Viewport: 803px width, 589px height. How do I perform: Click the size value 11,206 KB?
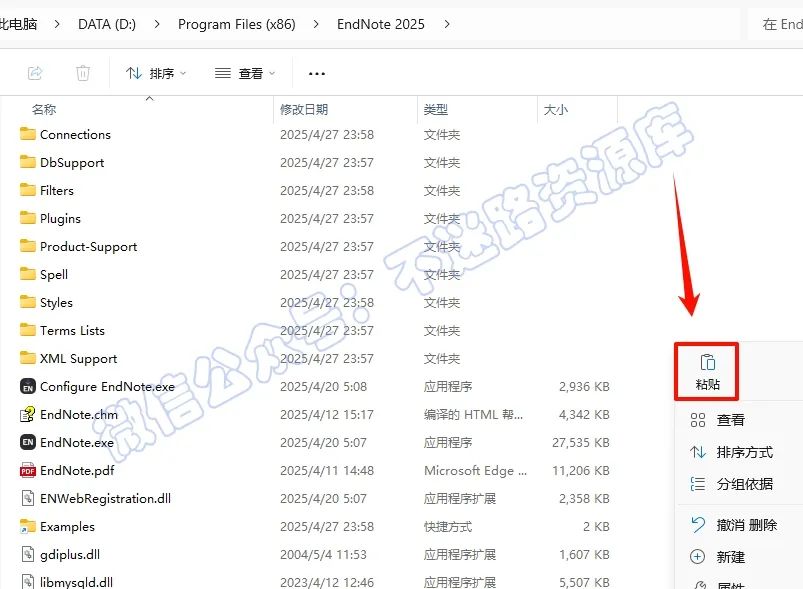coord(581,470)
